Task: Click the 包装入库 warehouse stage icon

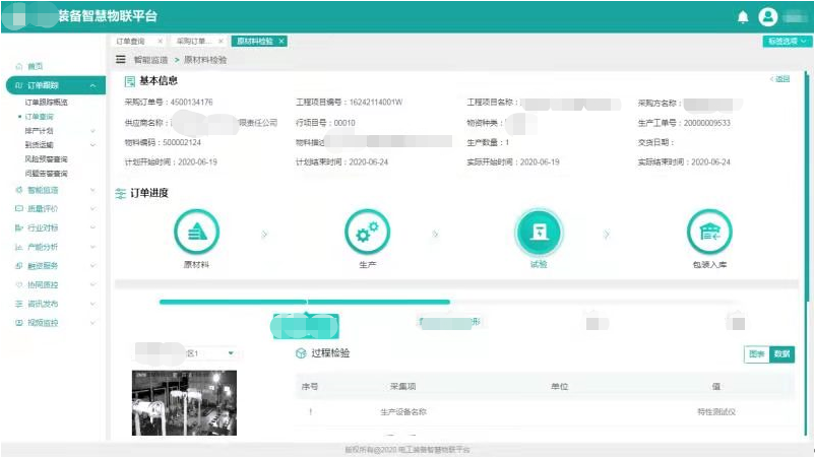Action: (709, 232)
